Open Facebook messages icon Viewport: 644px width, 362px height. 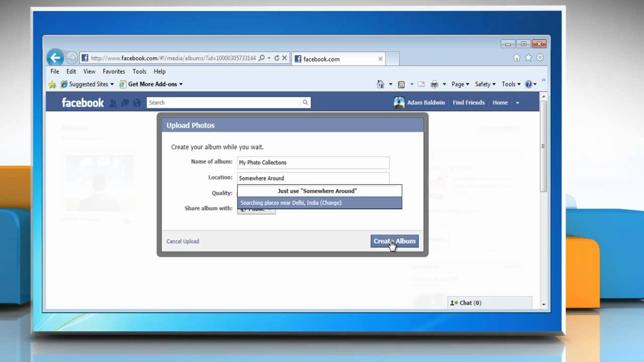point(125,103)
